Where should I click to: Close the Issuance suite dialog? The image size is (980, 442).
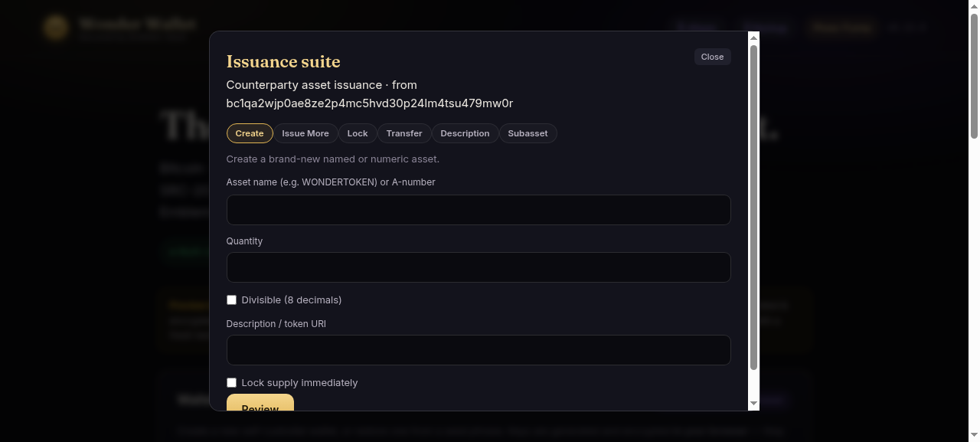(x=712, y=57)
